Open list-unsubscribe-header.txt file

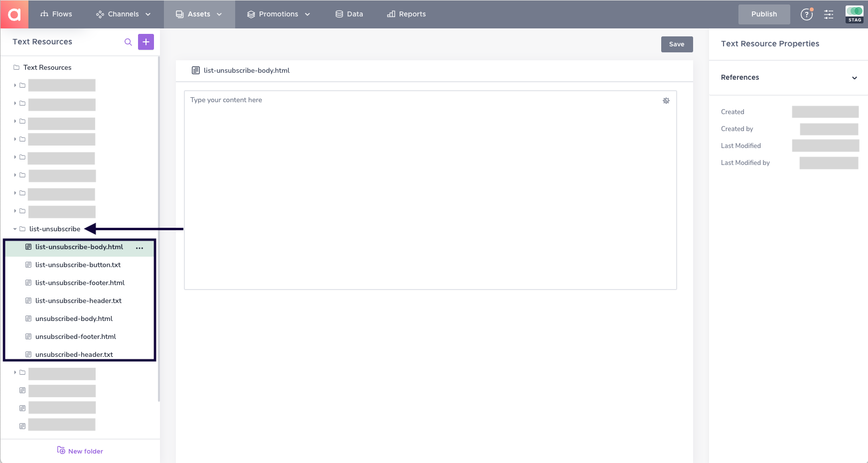point(78,301)
